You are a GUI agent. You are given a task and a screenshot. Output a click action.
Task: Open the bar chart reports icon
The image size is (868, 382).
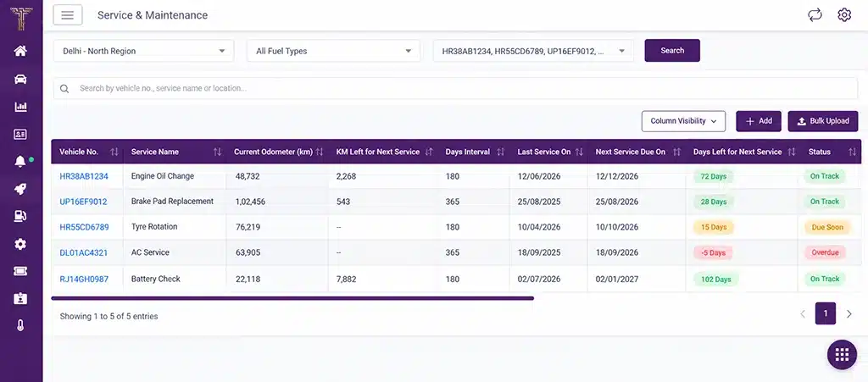[20, 107]
